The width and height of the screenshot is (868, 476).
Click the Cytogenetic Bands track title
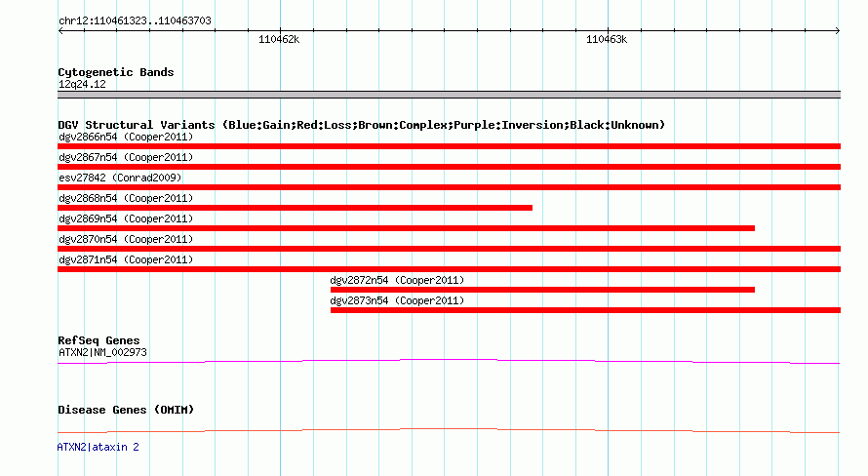pyautogui.click(x=116, y=72)
